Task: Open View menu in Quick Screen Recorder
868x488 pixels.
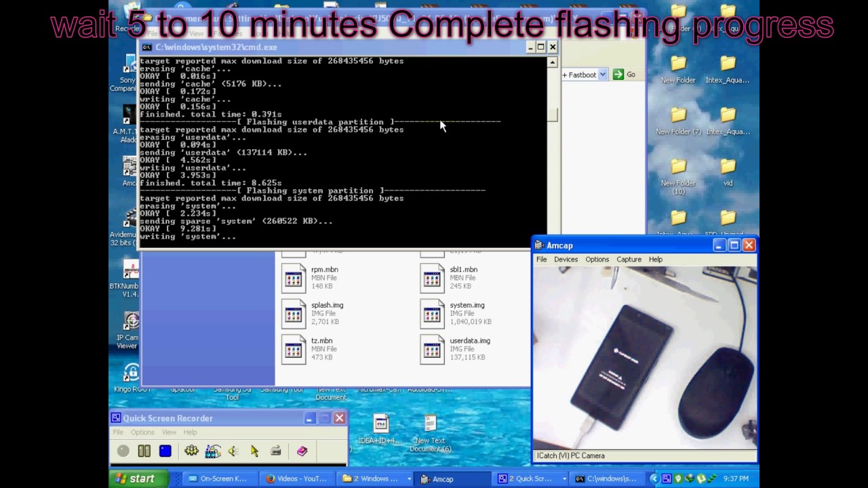Action: 169,432
